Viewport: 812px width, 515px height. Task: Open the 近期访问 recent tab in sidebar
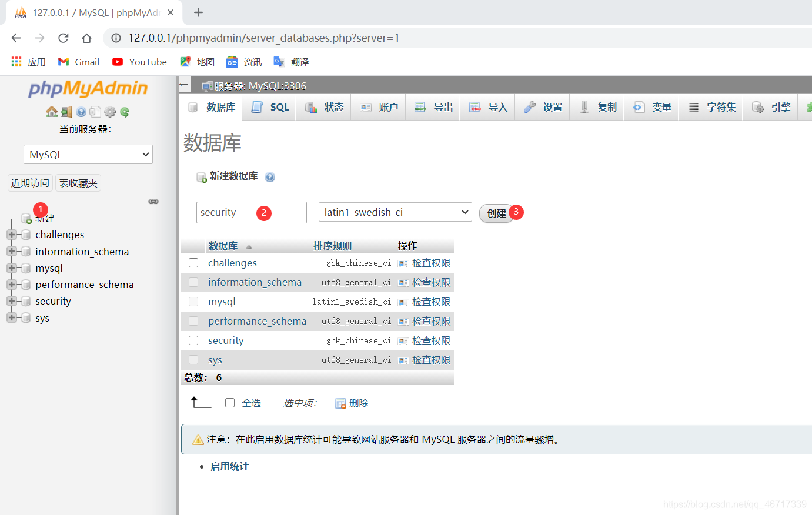(x=30, y=183)
